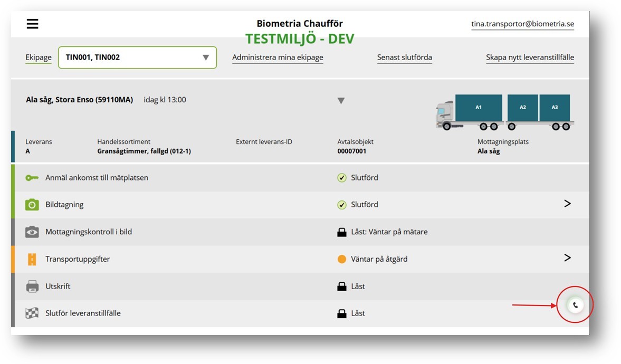Click the key icon for arrival registration
Screen dimensions: 621x364
32,178
